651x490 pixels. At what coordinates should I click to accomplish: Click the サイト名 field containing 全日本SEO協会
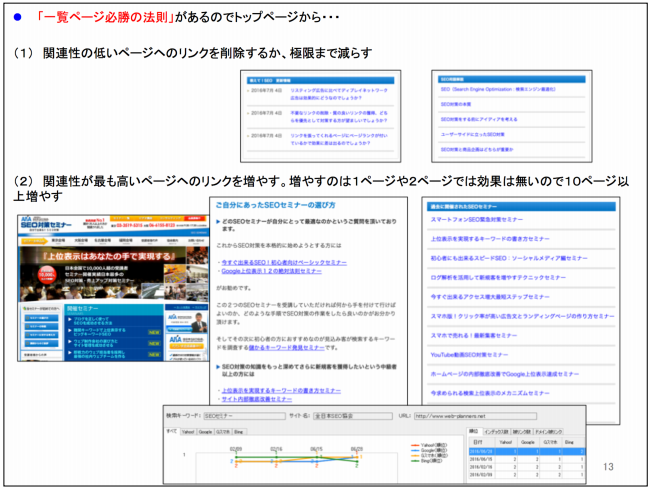tap(352, 416)
